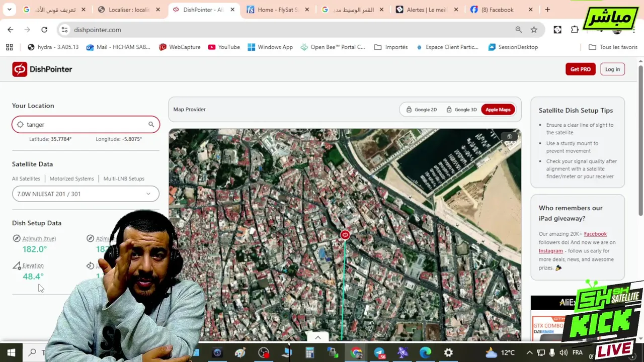Screen dimensions: 644x362
Task: Click the volume icon in system tray
Action: click(563, 353)
